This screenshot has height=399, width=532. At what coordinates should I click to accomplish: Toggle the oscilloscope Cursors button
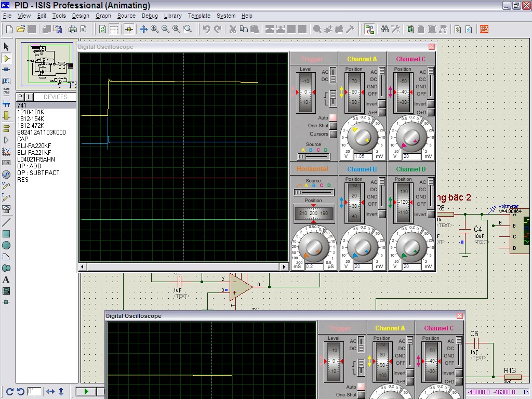coord(333,134)
